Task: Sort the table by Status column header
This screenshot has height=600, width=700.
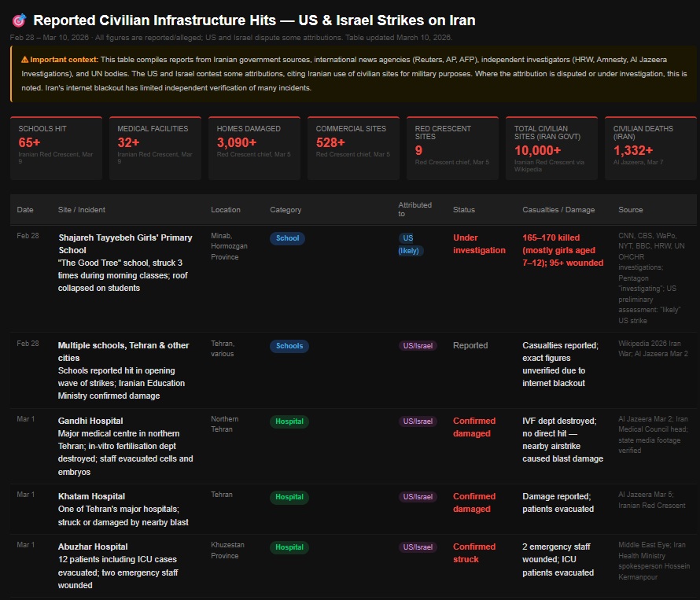Action: [x=464, y=210]
